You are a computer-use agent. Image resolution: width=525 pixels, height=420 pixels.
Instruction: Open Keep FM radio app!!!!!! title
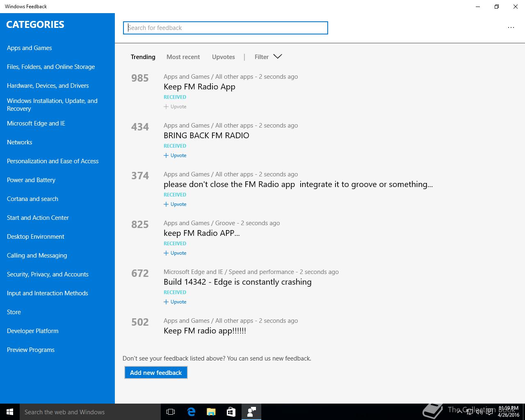click(205, 331)
